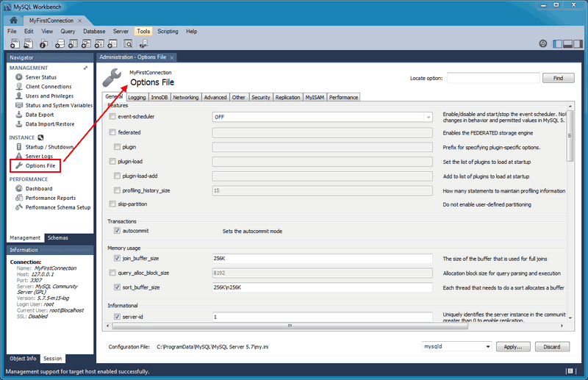Open Server Status in Navigator
Image resolution: width=588 pixels, height=380 pixels.
(41, 77)
